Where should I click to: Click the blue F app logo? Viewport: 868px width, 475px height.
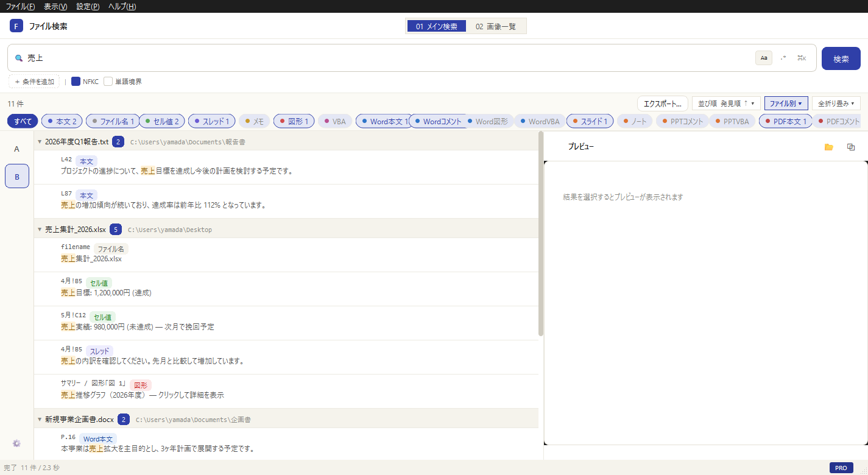16,26
